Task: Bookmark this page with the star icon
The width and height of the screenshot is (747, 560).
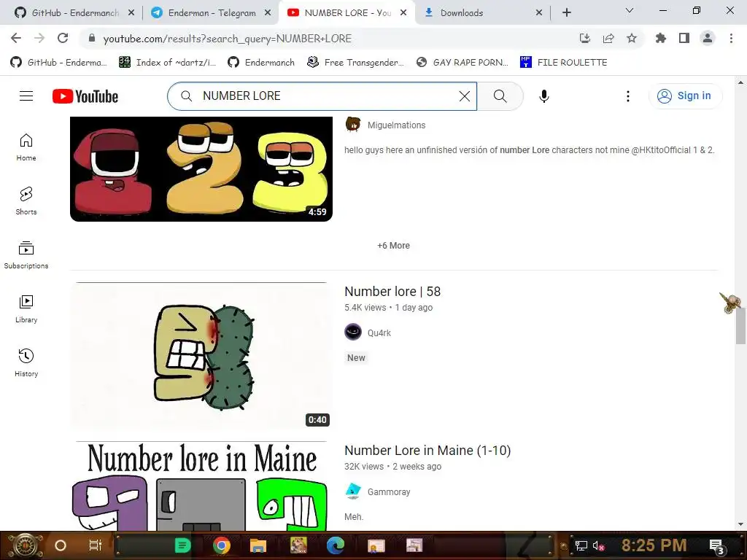Action: [632, 38]
